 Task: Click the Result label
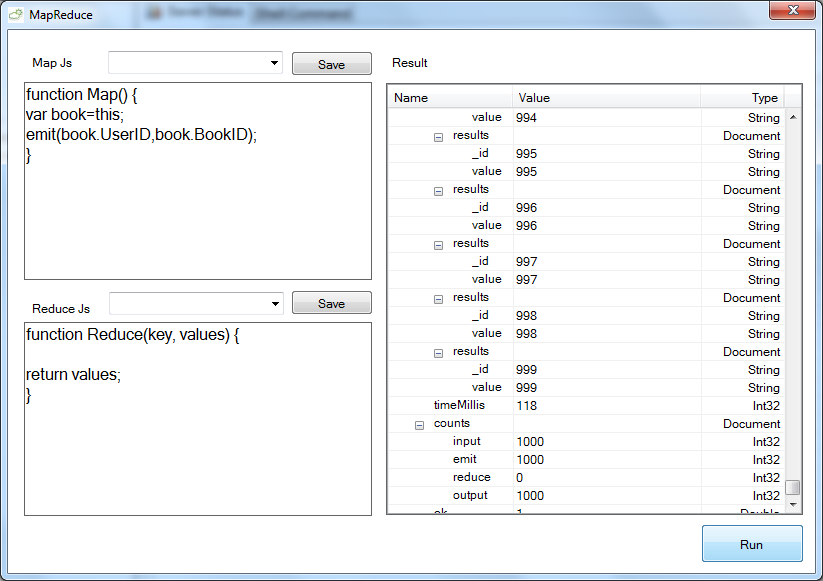[409, 63]
